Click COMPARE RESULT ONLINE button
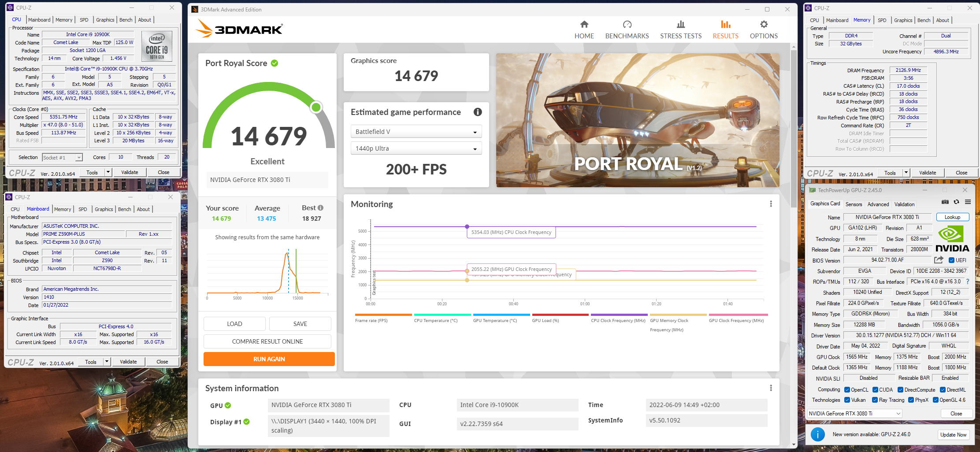The image size is (980, 452). click(267, 341)
